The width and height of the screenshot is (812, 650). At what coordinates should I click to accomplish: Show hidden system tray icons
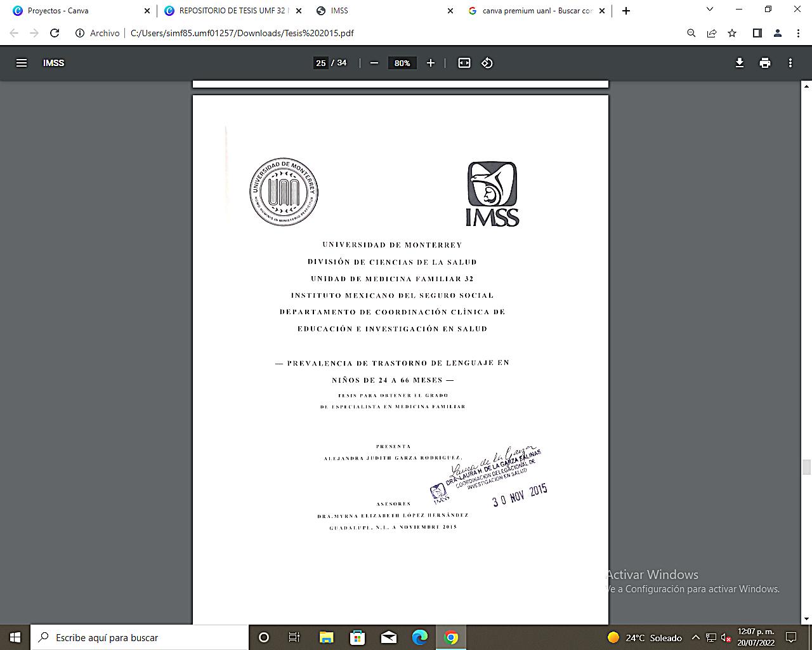click(695, 637)
